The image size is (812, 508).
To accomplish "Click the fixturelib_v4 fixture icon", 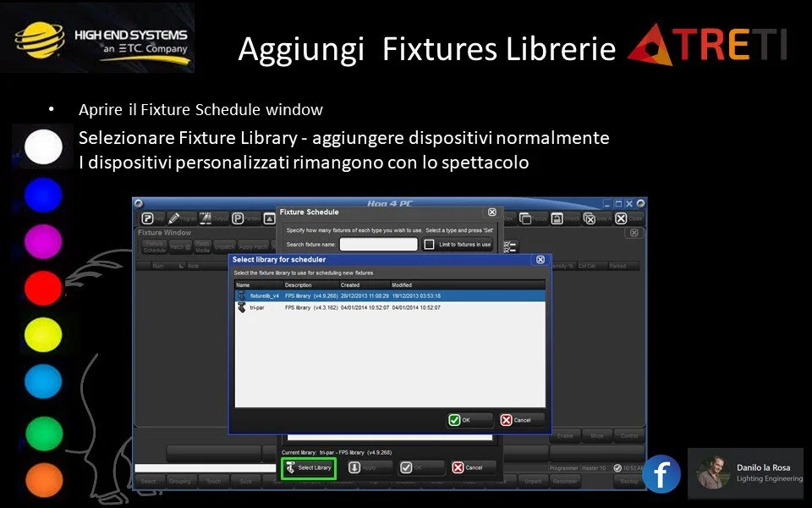I will click(241, 296).
